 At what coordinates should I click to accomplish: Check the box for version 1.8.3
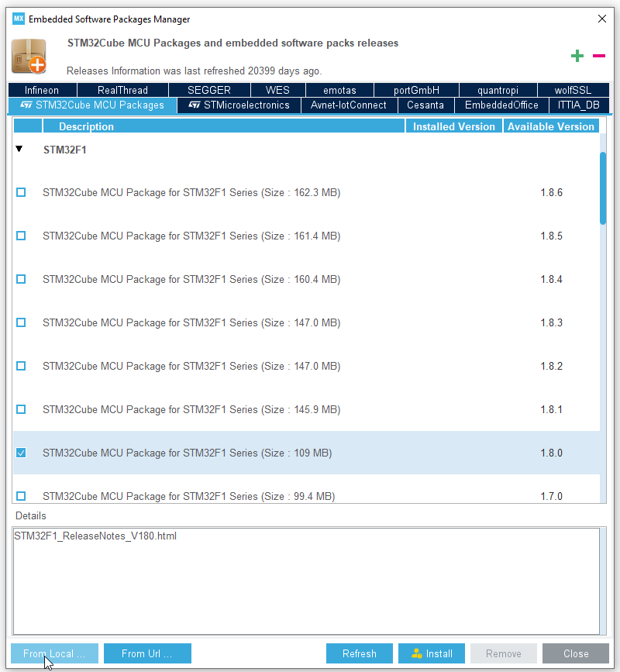click(21, 322)
